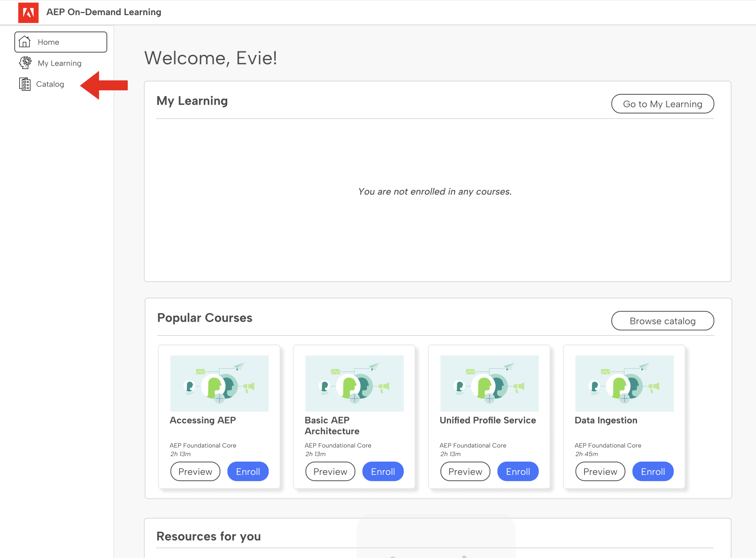Click the 'You are not enrolled' message
This screenshot has height=558, width=756.
point(435,191)
